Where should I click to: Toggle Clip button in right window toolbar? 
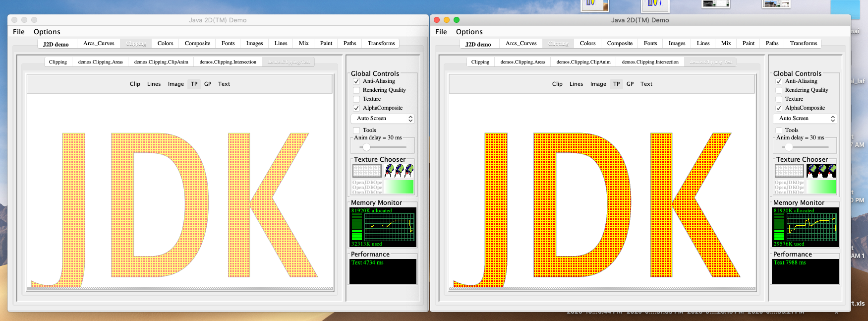click(557, 84)
